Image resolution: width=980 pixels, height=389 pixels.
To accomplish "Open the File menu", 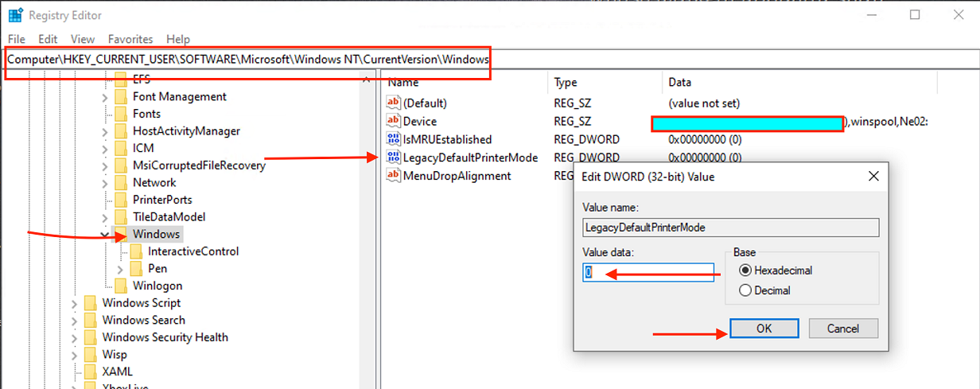I will click(17, 39).
